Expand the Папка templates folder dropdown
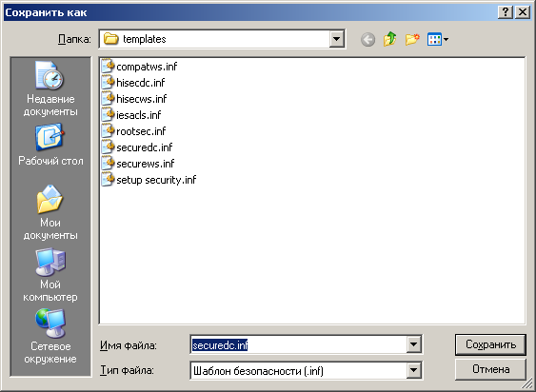This screenshot has height=392, width=536. [x=337, y=39]
